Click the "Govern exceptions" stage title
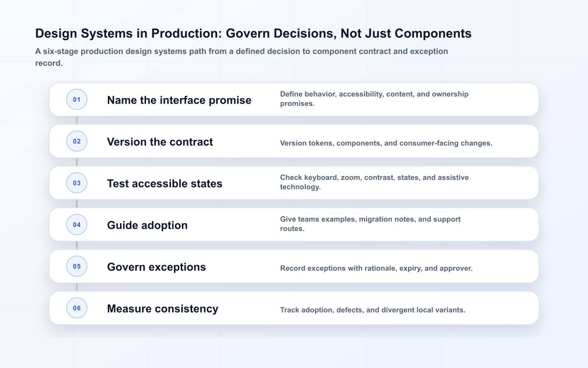 coord(156,267)
